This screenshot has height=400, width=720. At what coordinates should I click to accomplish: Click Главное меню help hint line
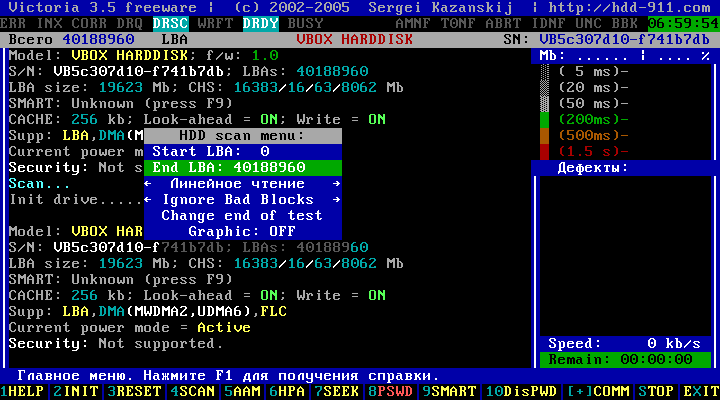229,376
